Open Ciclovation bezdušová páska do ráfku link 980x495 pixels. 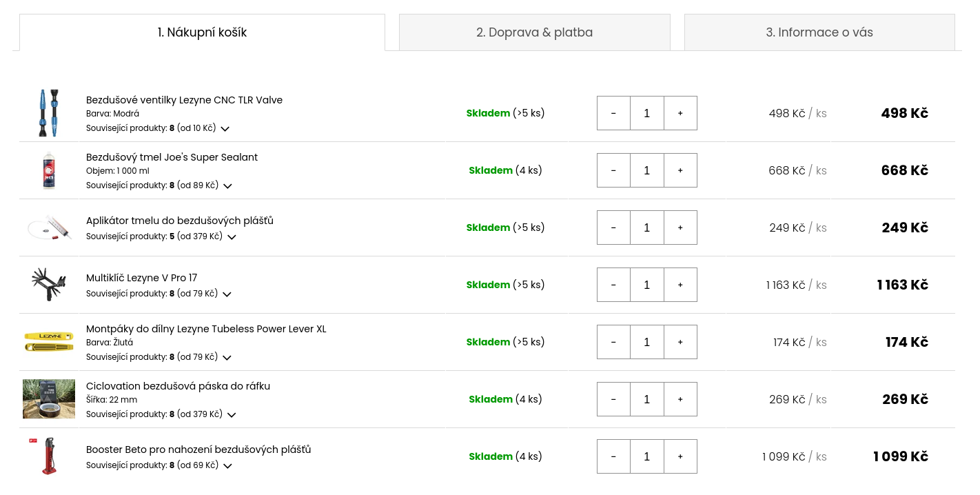[178, 386]
